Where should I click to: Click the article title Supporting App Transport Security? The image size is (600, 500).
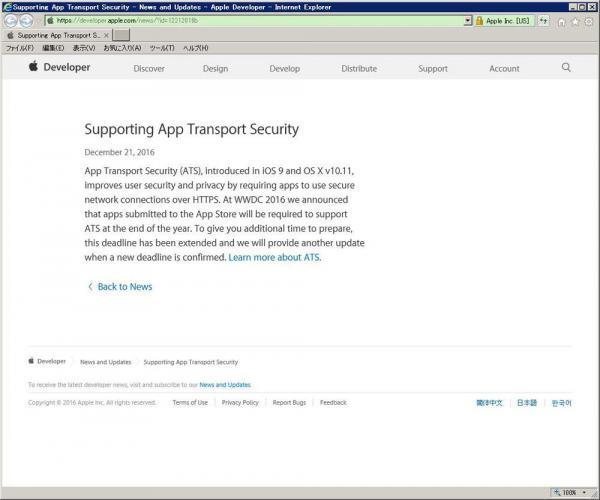[x=191, y=129]
